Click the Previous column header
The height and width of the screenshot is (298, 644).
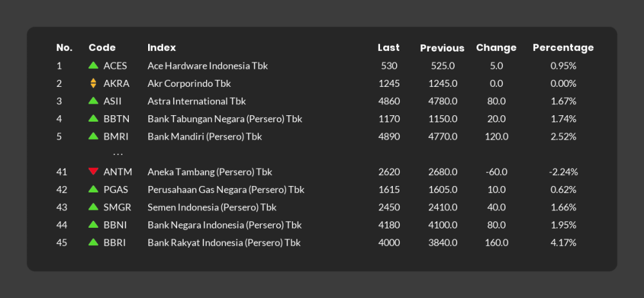(x=442, y=48)
